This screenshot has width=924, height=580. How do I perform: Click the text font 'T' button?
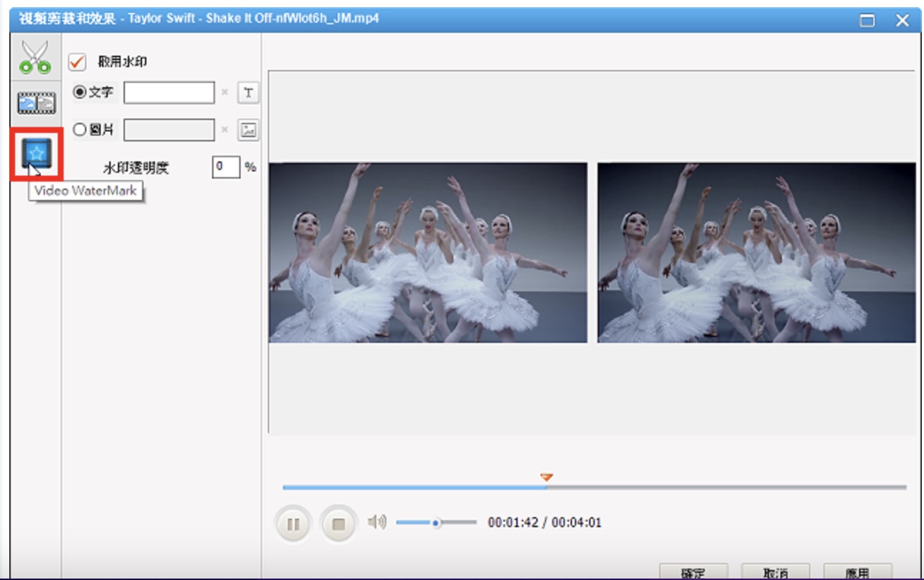248,93
